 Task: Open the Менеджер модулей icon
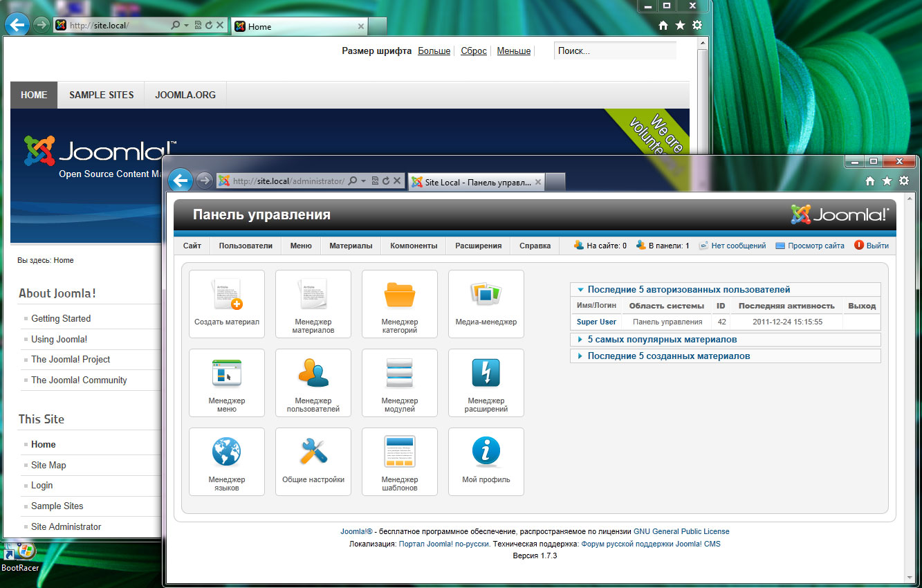400,383
